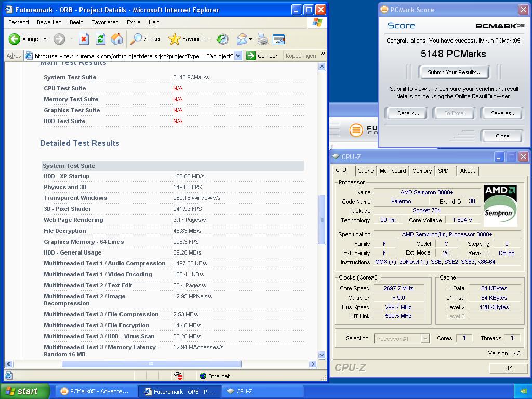Viewport: 532px width, 399px height.
Task: Click the horizontal scrollbar thumb in IE
Action: coord(151,364)
